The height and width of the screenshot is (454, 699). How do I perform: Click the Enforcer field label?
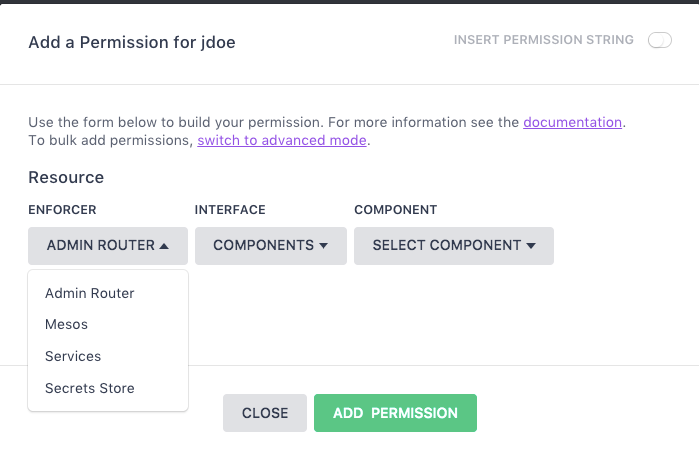click(x=62, y=210)
